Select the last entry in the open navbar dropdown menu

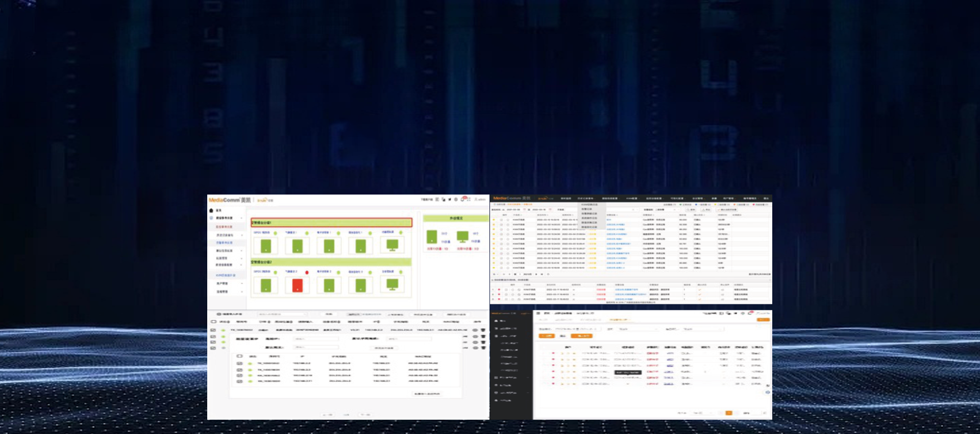589,227
